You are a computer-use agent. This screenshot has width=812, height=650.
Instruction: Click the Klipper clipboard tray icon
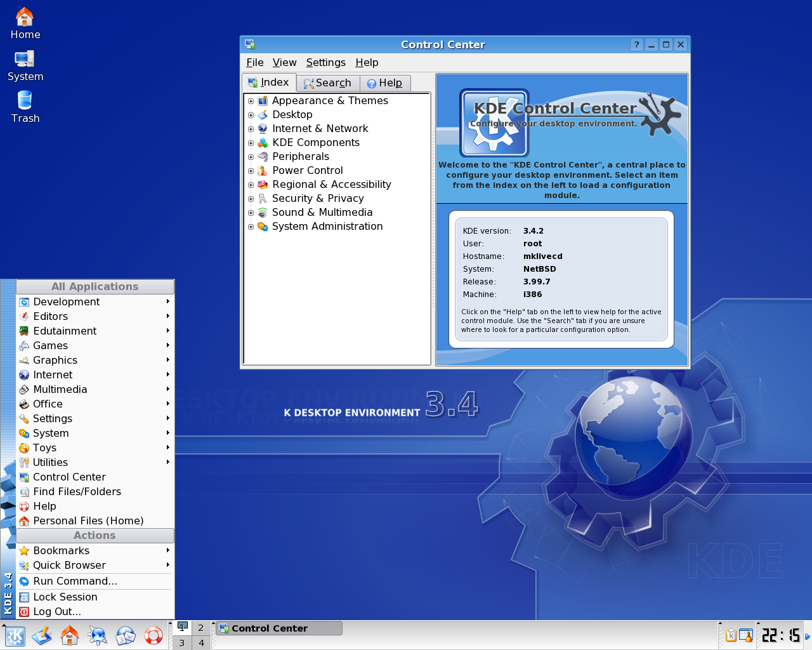pyautogui.click(x=731, y=635)
